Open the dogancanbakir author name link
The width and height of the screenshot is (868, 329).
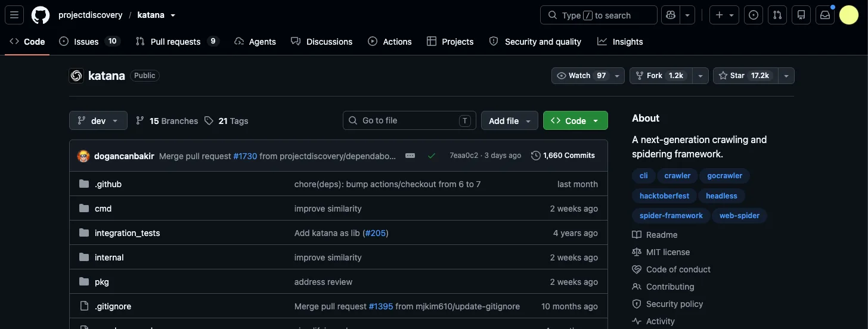[x=124, y=156]
